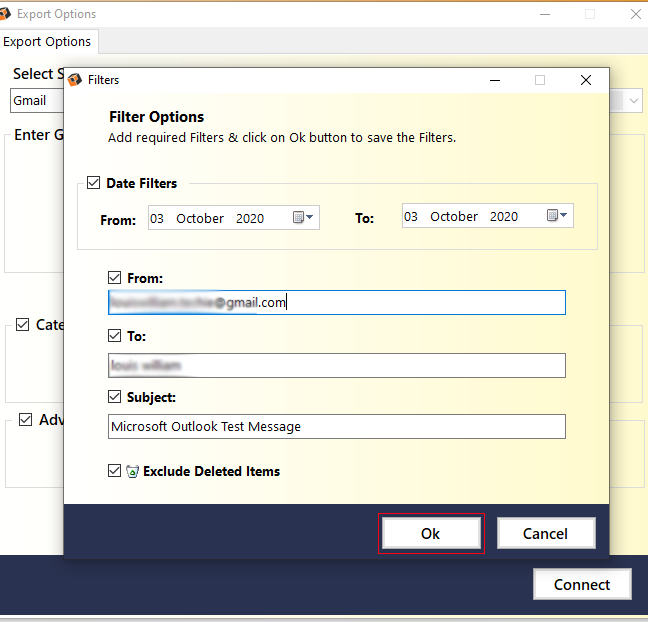Toggle the Exclude Deleted Items checkbox
The width and height of the screenshot is (648, 622).
point(115,471)
